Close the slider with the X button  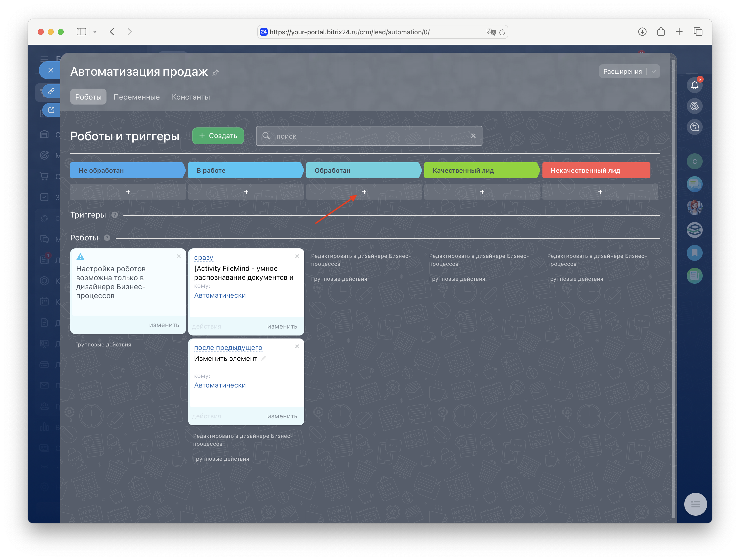(x=51, y=70)
